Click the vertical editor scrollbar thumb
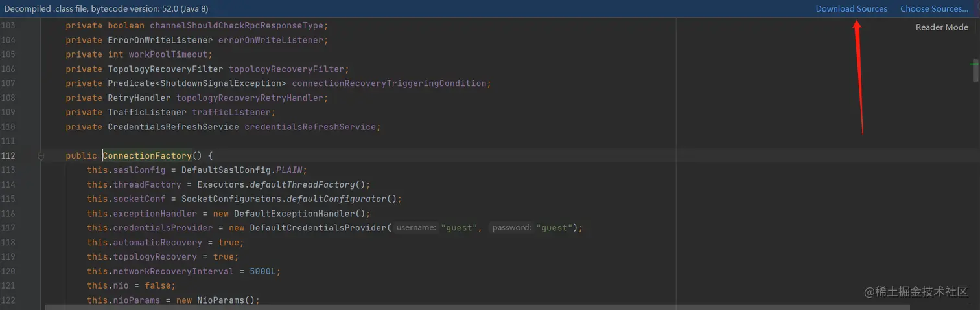 [975, 69]
